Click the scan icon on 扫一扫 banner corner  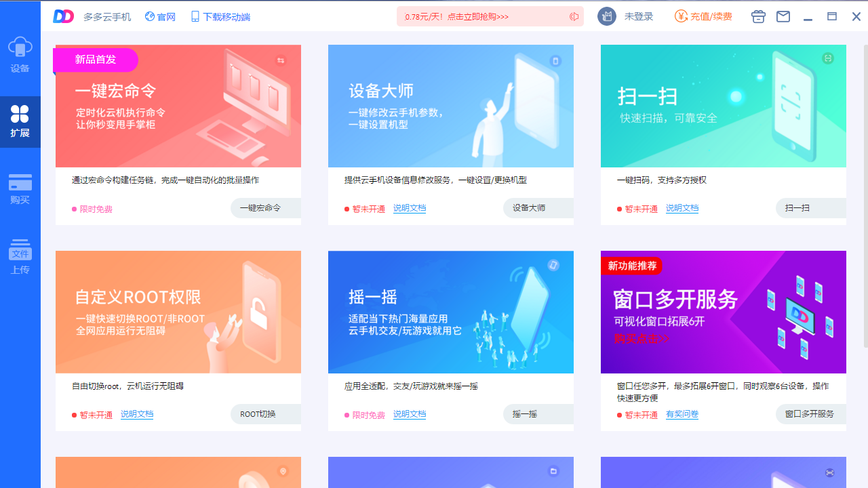pos(828,59)
